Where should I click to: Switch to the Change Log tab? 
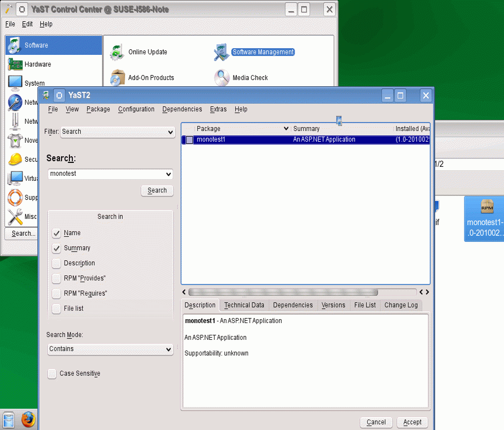[x=401, y=305]
